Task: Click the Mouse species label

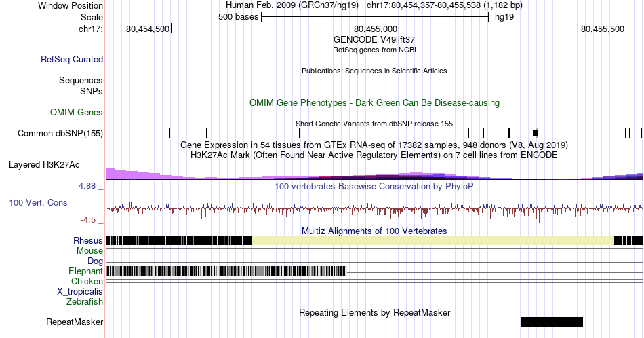Action: (89, 251)
